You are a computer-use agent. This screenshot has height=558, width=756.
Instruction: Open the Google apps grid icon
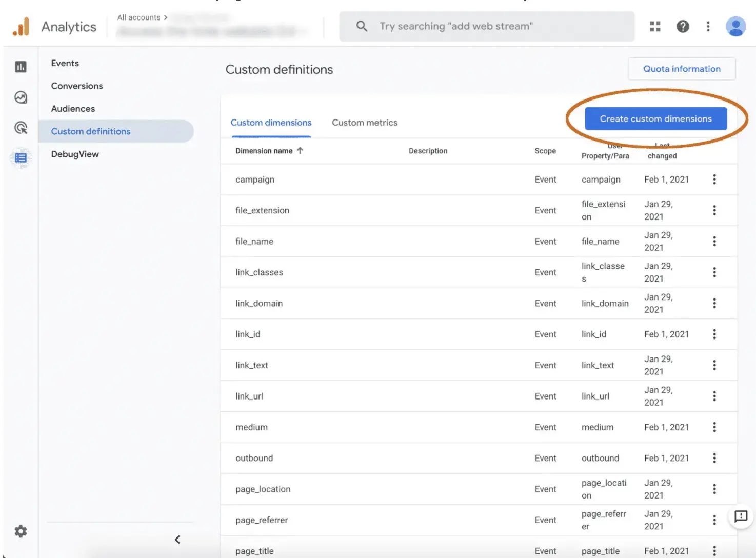[x=655, y=26]
